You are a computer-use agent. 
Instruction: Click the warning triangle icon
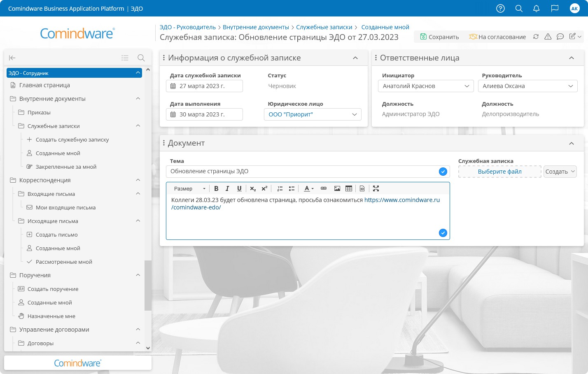click(x=548, y=37)
